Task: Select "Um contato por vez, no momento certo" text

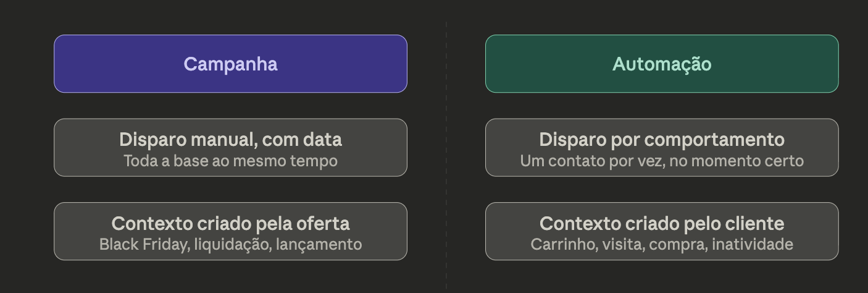Action: (662, 161)
